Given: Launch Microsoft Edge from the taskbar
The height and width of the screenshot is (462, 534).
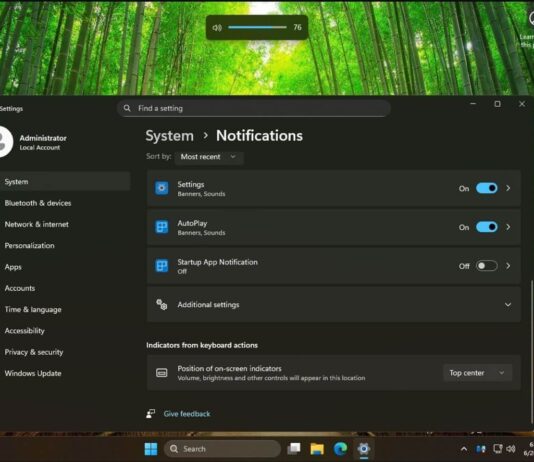Looking at the screenshot, I should tap(340, 449).
